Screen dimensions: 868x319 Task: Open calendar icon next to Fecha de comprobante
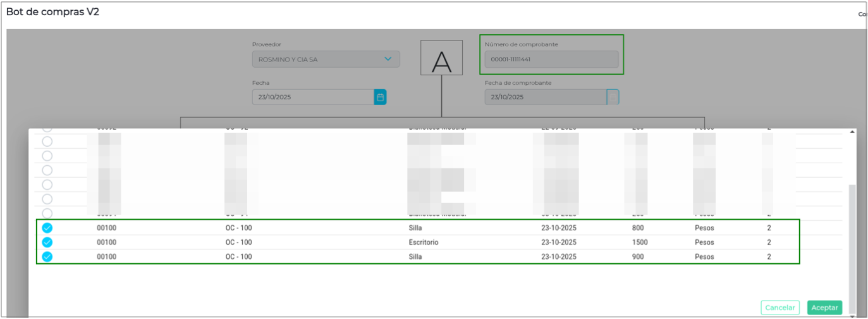click(x=613, y=97)
